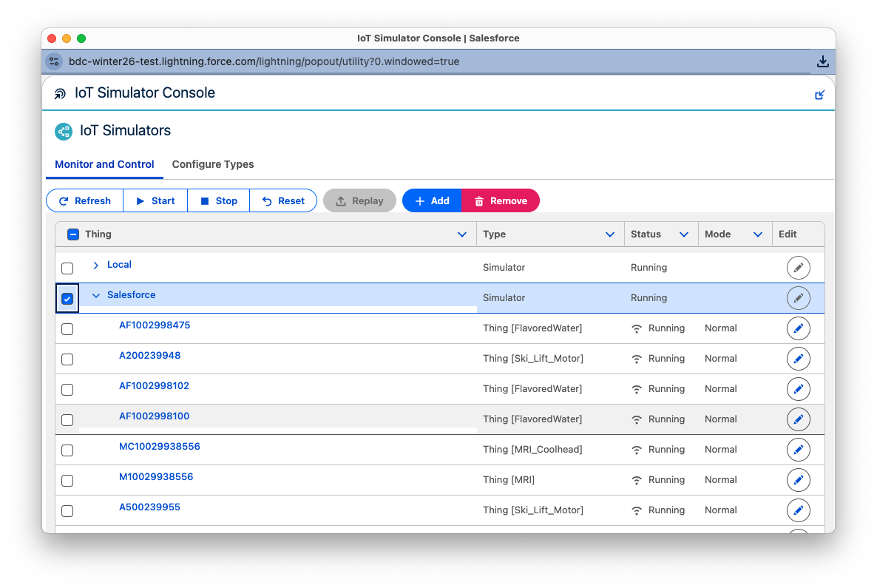Click the Replay button
877x588 pixels.
(x=359, y=201)
